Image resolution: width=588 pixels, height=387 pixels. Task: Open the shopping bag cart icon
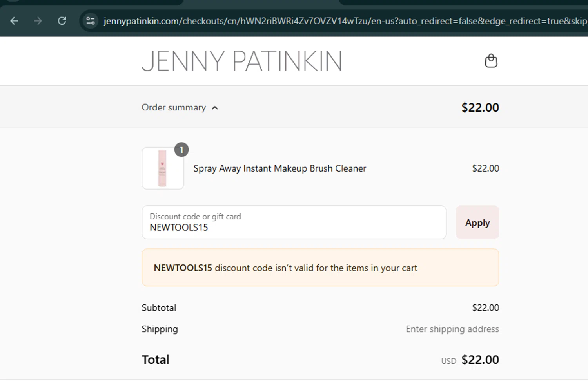pyautogui.click(x=491, y=61)
